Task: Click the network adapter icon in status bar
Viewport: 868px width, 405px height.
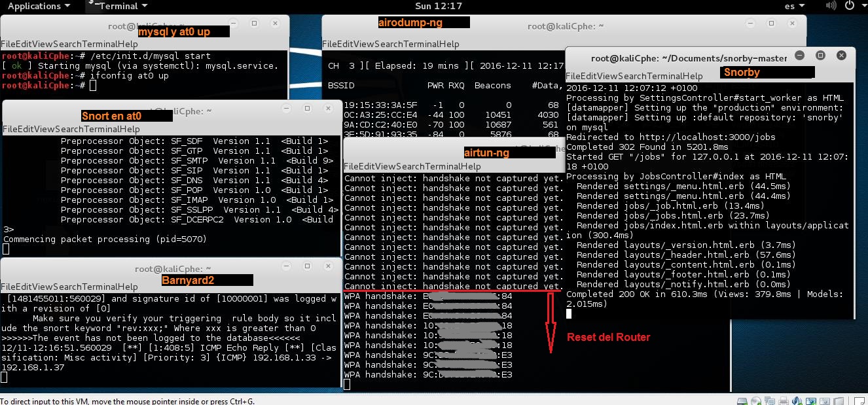Action: click(770, 400)
